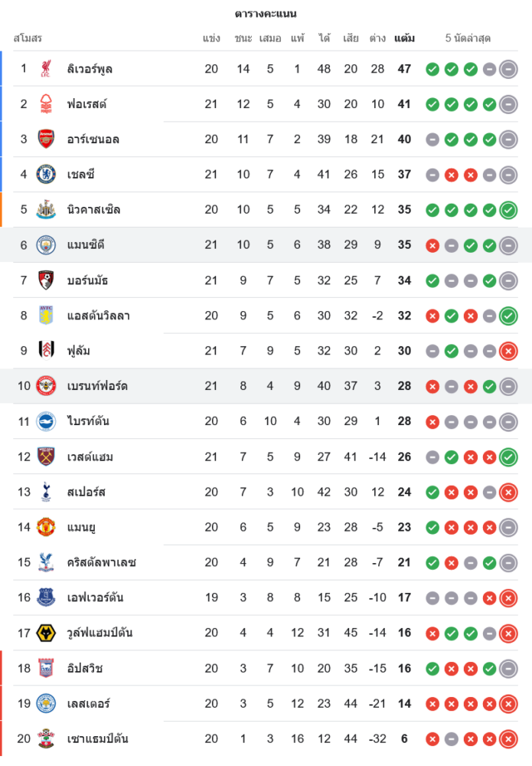Click West Ham's latest match win indicator
This screenshot has height=766, width=532.
(x=508, y=457)
